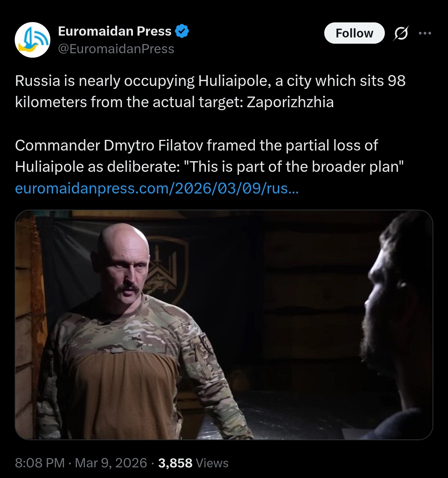Click the 8:08 PM timestamp
The width and height of the screenshot is (448, 478).
tap(40, 463)
